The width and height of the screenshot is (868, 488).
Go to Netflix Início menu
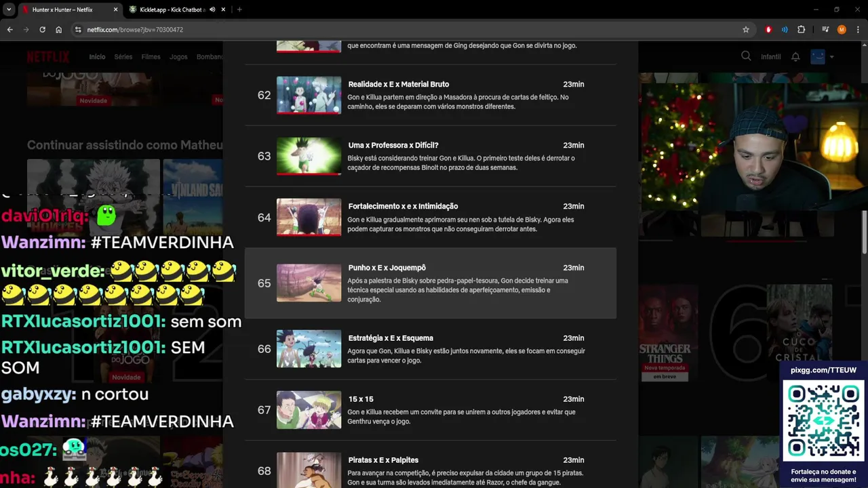coord(97,57)
